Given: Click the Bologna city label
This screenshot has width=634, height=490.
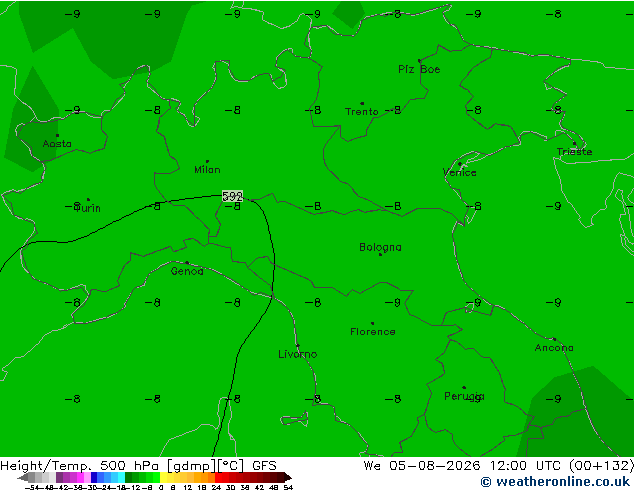Looking at the screenshot, I should (x=380, y=247).
